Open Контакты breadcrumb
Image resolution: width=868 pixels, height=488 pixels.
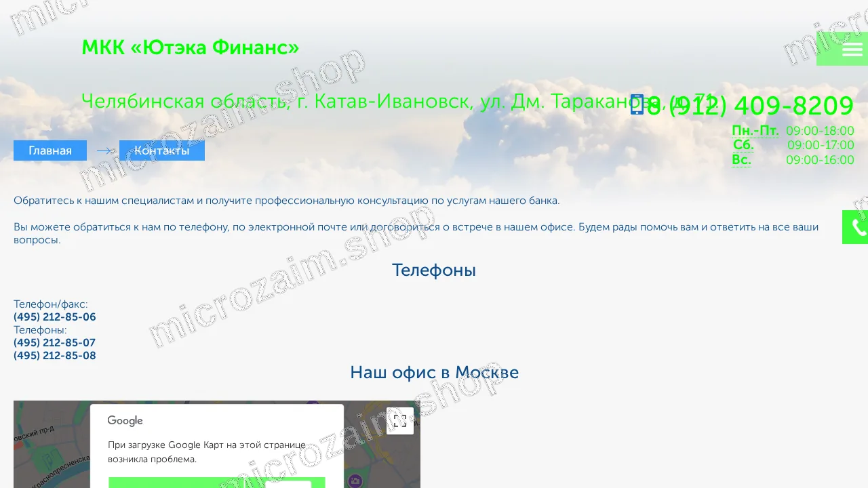(x=162, y=150)
